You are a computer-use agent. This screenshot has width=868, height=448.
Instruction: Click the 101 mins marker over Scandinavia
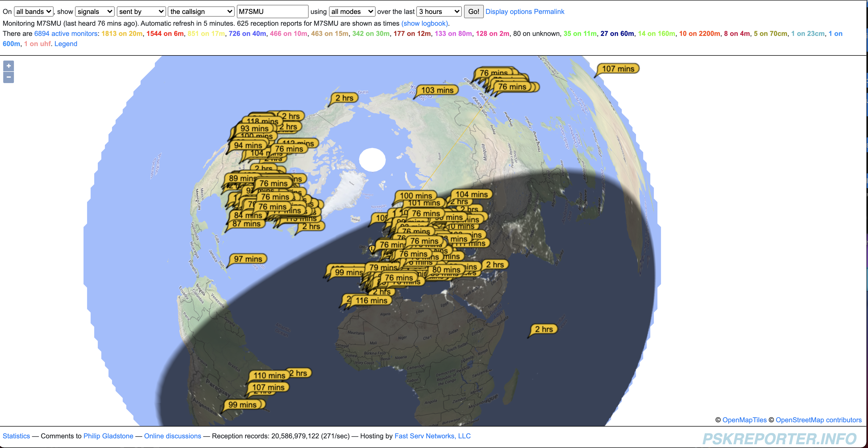coord(424,203)
